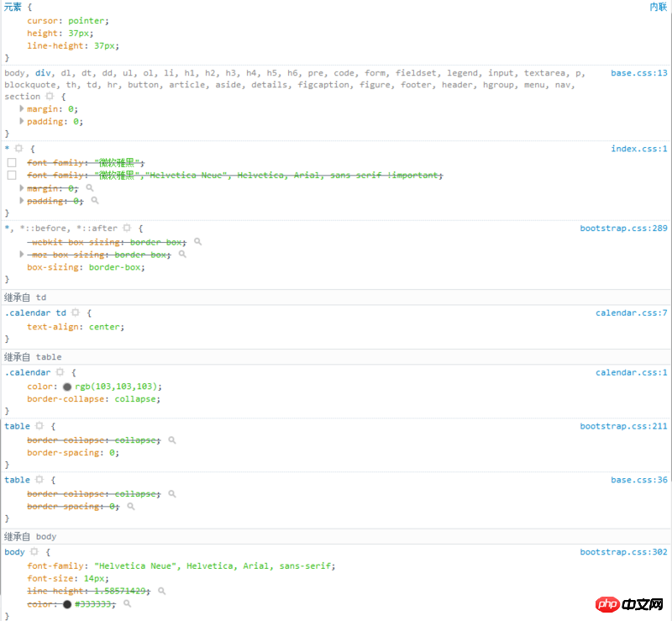Screen dimensions: 672x621
Task: Expand margin: 0 in base.css:13 rule
Action: (x=22, y=108)
